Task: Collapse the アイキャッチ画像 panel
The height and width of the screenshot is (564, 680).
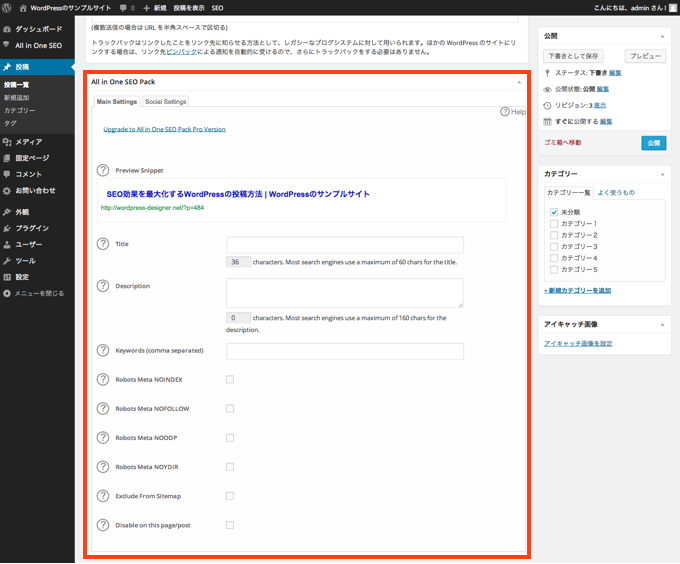Action: tap(662, 325)
